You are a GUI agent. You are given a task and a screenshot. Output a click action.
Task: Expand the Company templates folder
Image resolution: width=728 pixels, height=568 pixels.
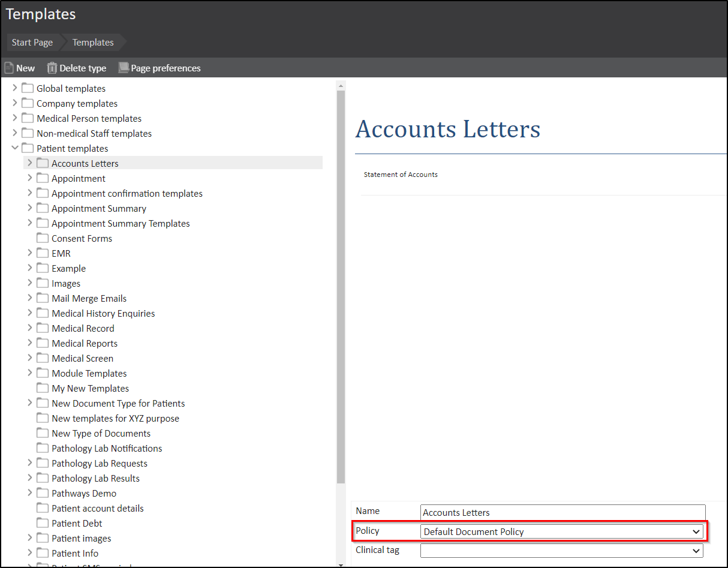[15, 103]
